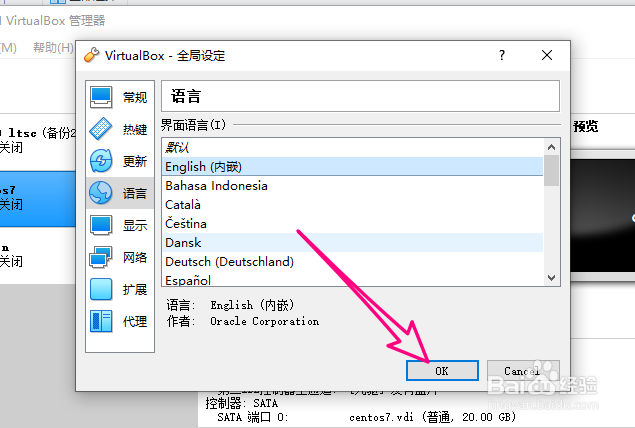Screen dimensions: 635x428
Task: Select Bahasa Indonesia language
Action: point(352,185)
